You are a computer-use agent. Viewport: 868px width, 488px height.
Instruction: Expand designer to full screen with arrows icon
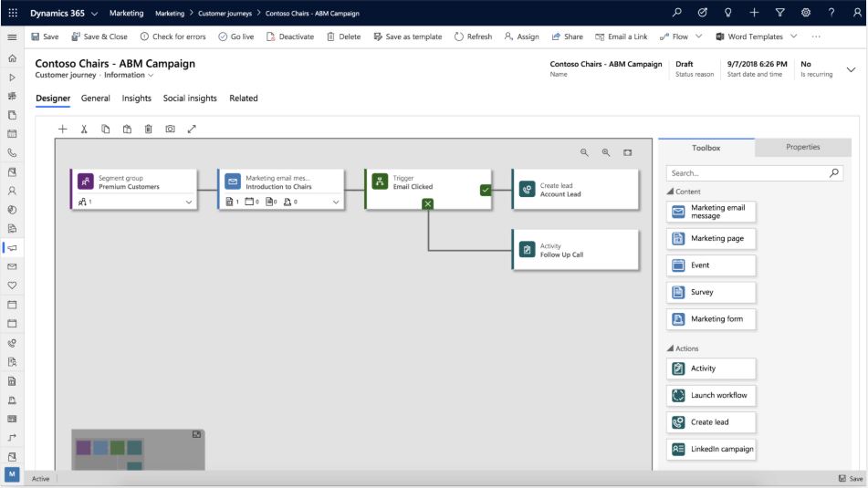click(192, 129)
